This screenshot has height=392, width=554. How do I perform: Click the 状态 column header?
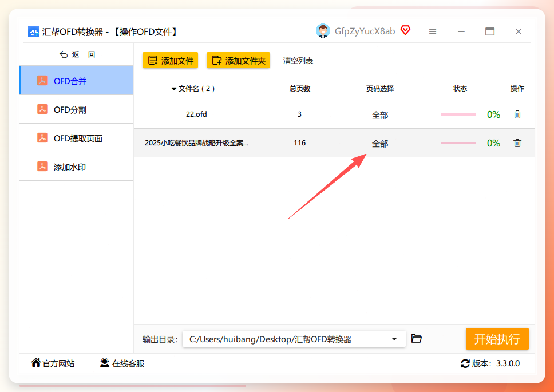point(460,89)
